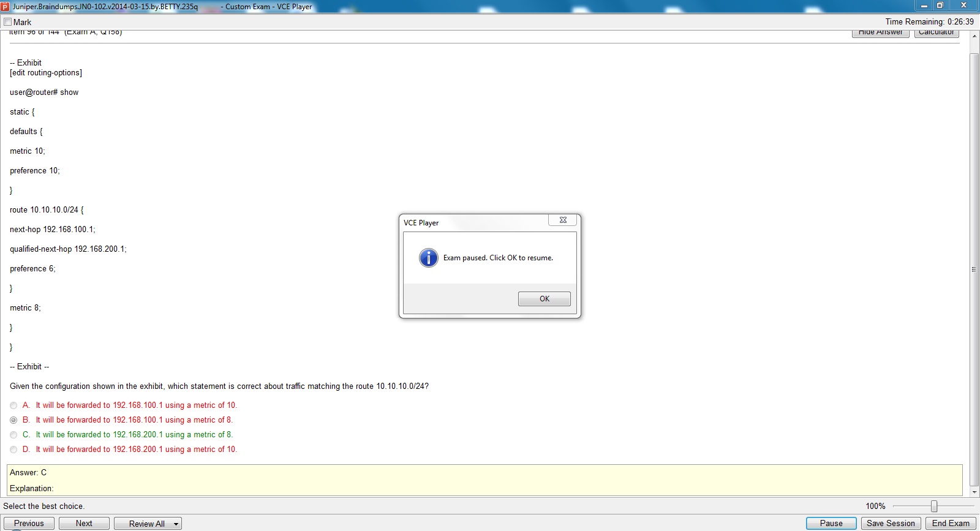Close the VCE Player paused dialog

tap(563, 220)
